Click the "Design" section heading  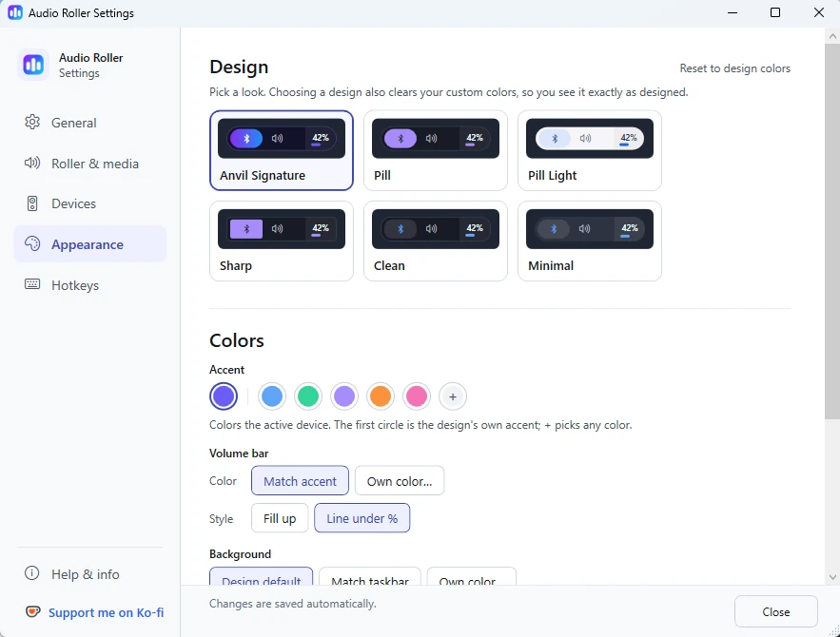239,67
